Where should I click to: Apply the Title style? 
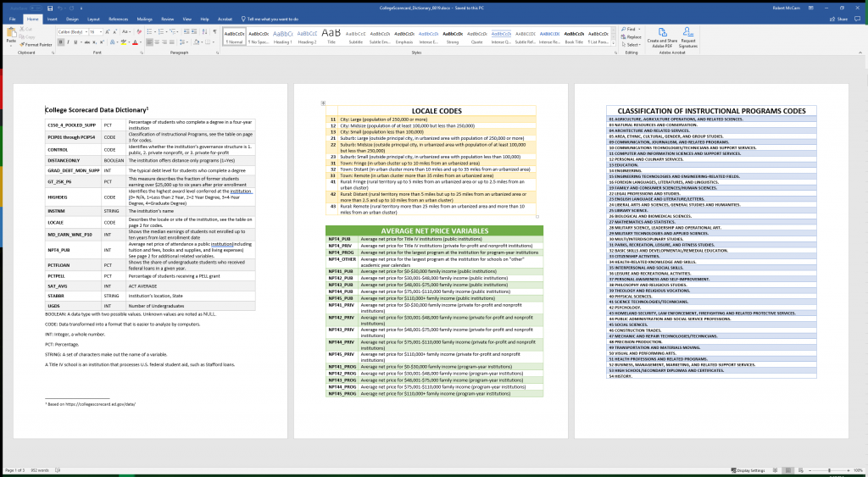[331, 36]
